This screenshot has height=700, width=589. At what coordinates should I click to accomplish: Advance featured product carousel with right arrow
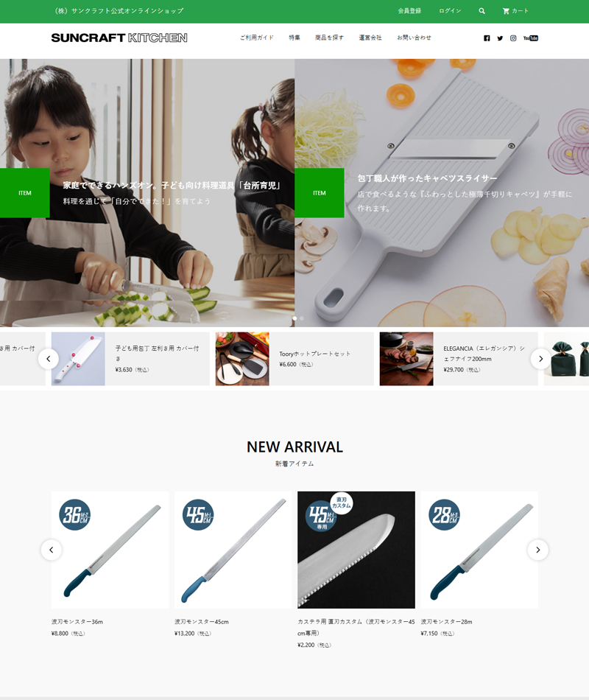(541, 359)
